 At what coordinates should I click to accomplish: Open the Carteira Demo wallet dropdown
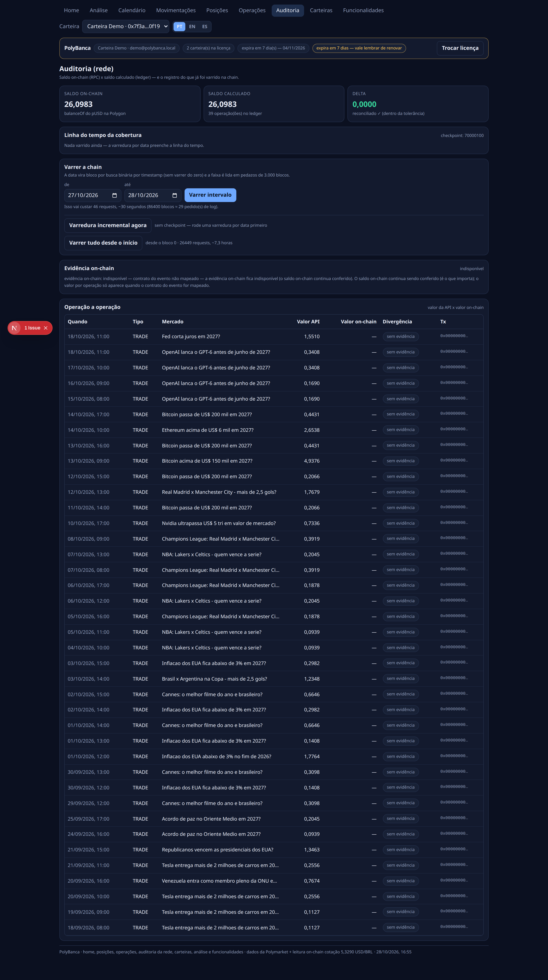tap(126, 26)
